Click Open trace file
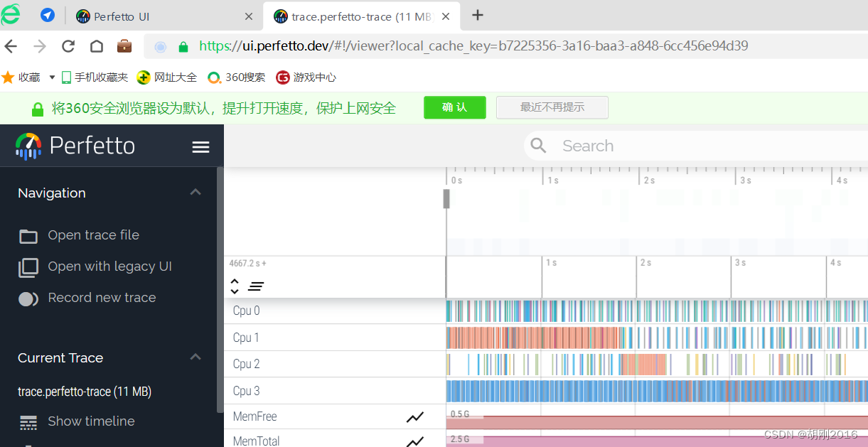Viewport: 868px width, 447px height. [93, 235]
